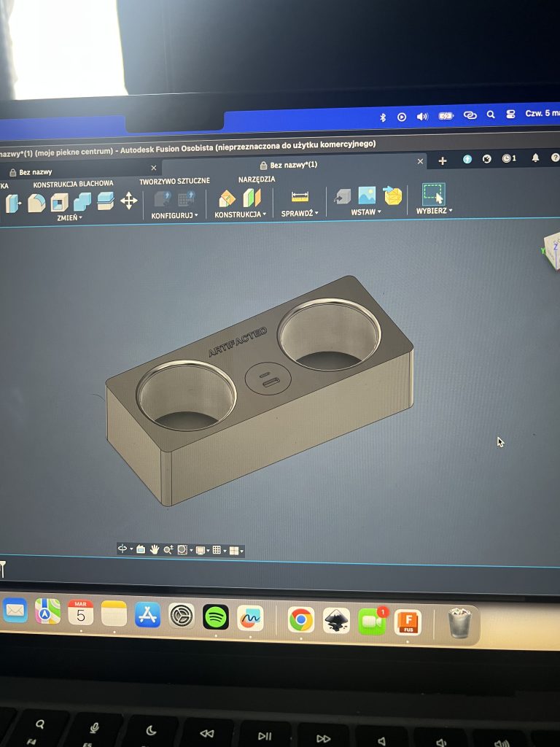Open macOS Control Center icon

510,114
